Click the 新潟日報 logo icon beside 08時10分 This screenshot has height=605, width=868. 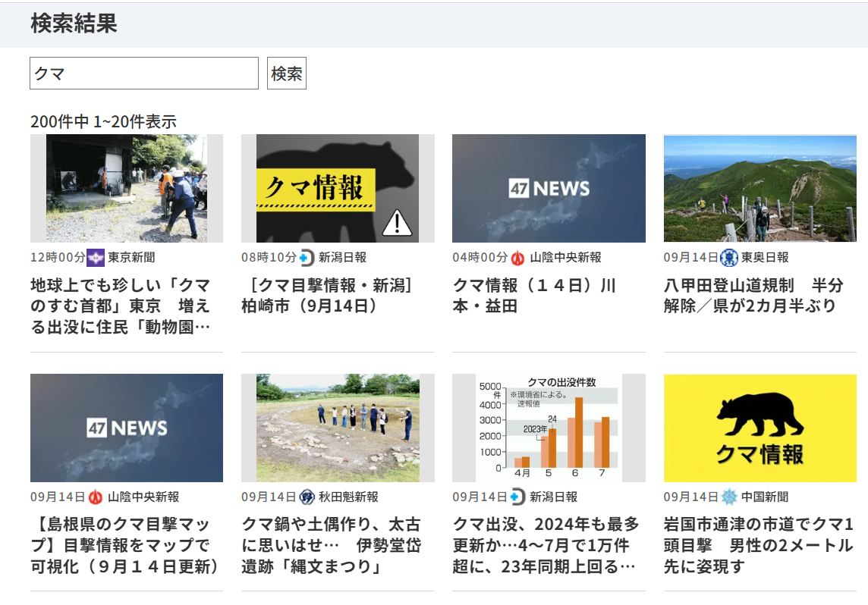(306, 258)
